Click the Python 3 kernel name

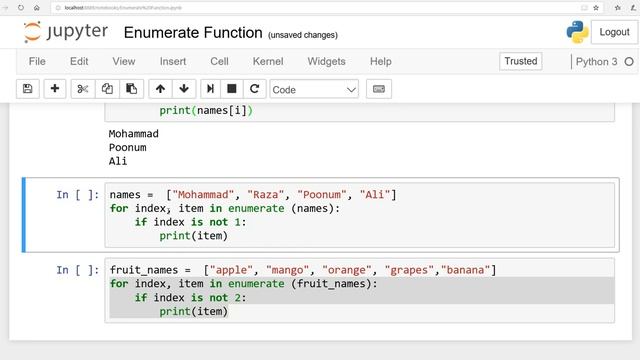[x=596, y=62]
